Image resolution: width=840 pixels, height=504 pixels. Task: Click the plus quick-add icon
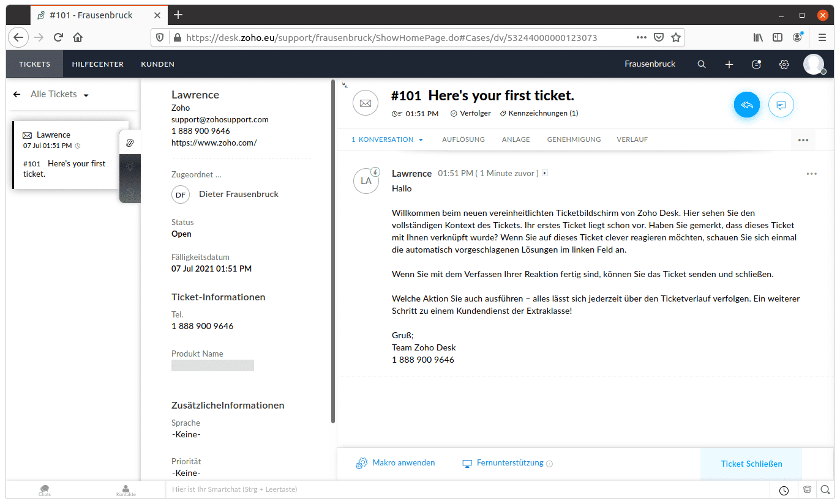point(729,64)
